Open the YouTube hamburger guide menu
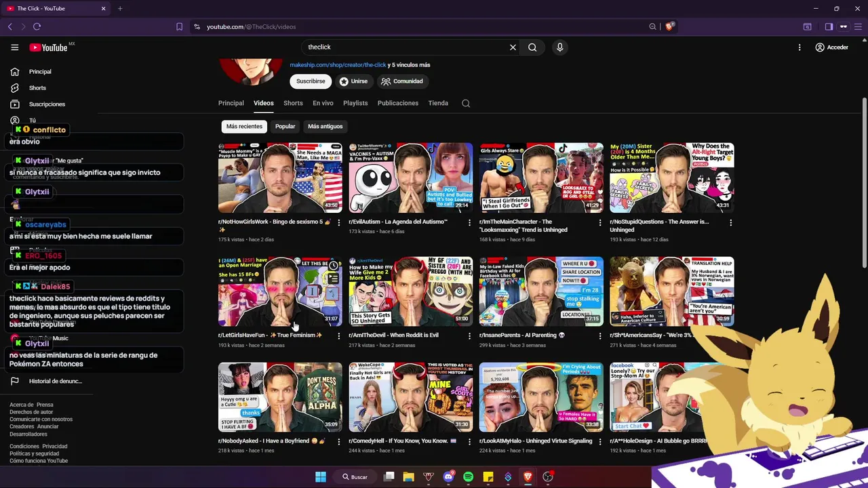Viewport: 868px width, 488px height. click(x=14, y=47)
